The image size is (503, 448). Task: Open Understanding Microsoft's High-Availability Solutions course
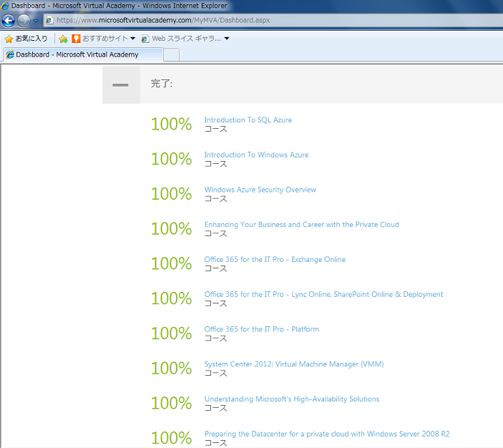pyautogui.click(x=291, y=399)
